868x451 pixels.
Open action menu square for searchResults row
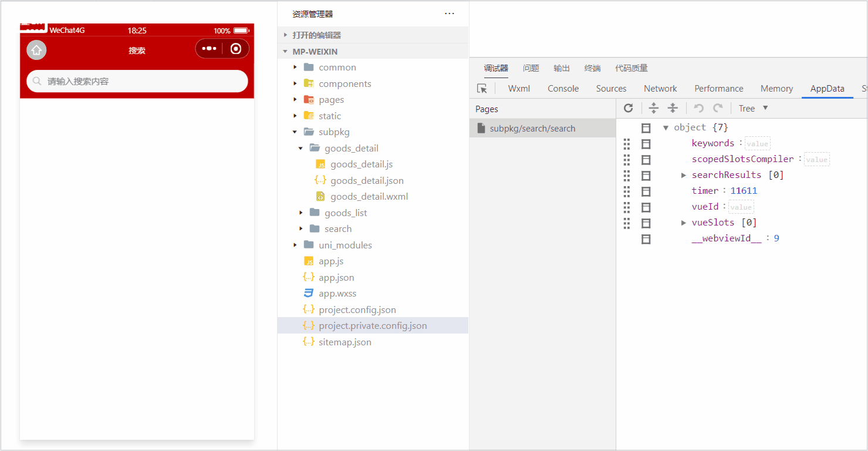(x=646, y=176)
